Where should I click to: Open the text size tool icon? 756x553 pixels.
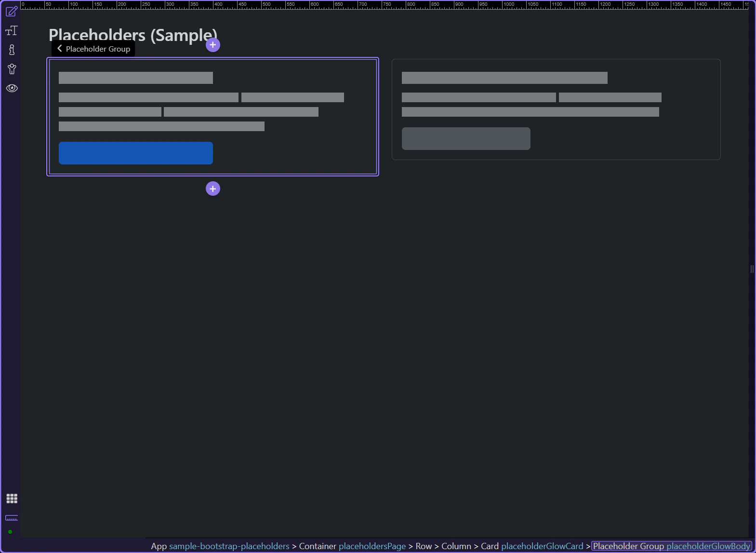(x=12, y=31)
